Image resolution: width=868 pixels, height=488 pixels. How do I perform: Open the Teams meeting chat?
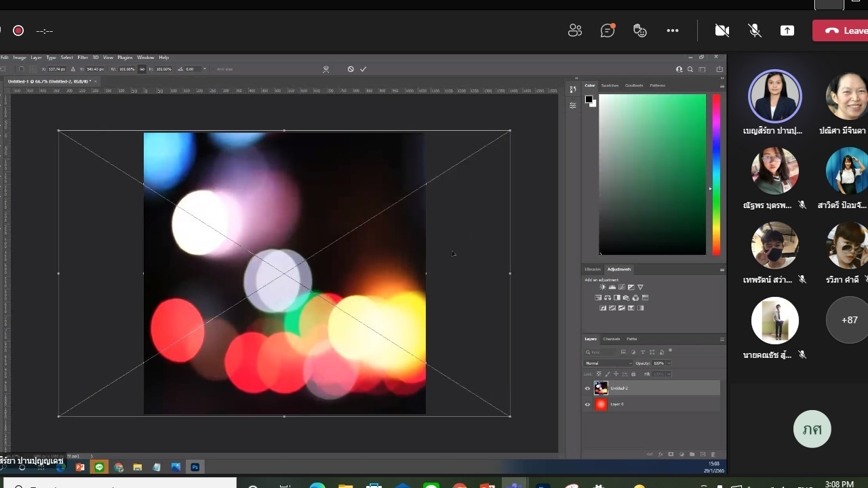608,30
